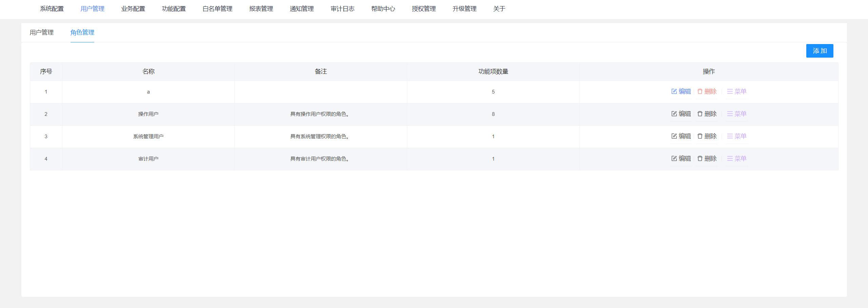Click the delete icon for 审计用户 role
This screenshot has height=308, width=868.
click(x=699, y=158)
